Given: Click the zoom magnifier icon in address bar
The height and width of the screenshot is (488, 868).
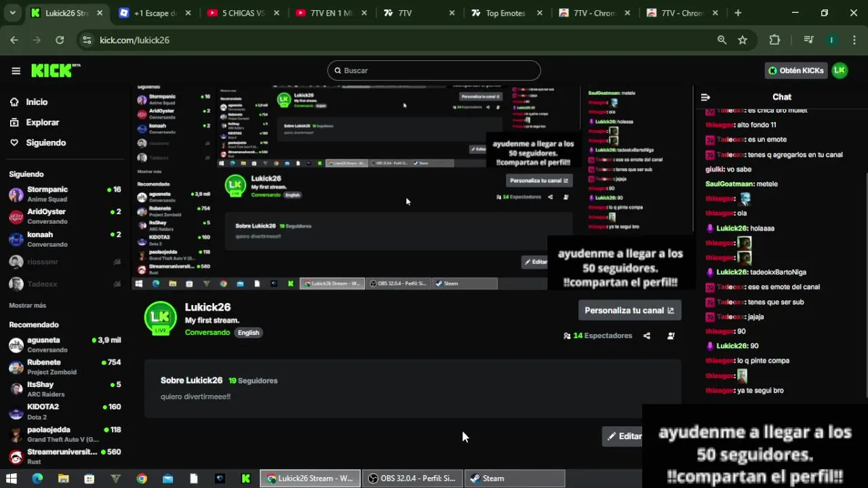Looking at the screenshot, I should tap(722, 40).
